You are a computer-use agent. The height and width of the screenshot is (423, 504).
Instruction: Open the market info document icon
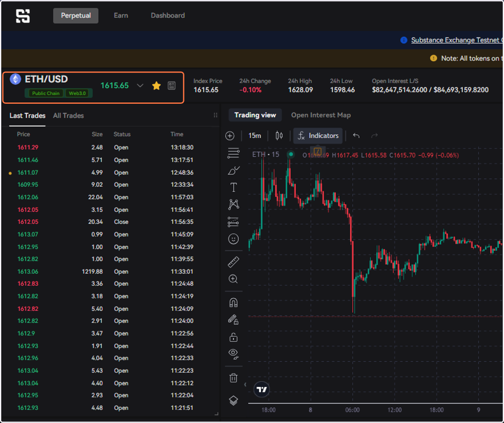click(x=171, y=86)
